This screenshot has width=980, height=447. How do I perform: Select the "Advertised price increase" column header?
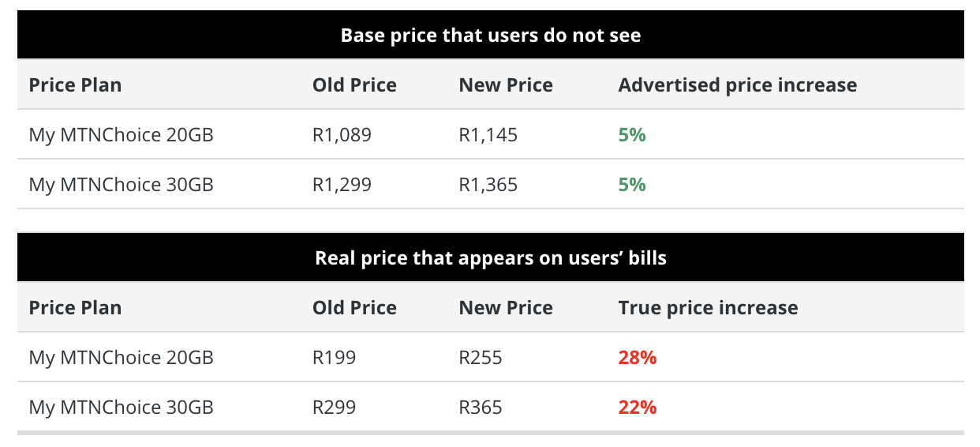(737, 85)
